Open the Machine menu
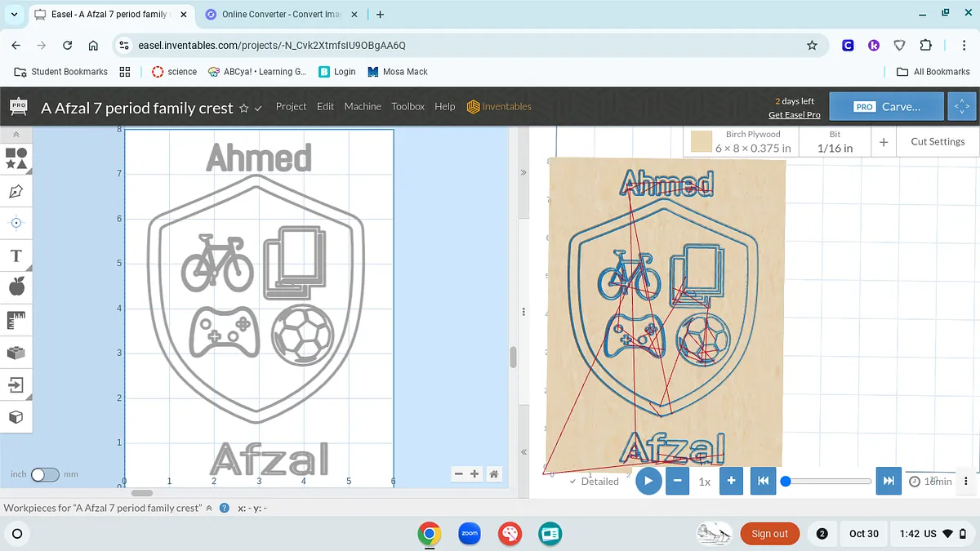980x551 pixels. pyautogui.click(x=363, y=107)
